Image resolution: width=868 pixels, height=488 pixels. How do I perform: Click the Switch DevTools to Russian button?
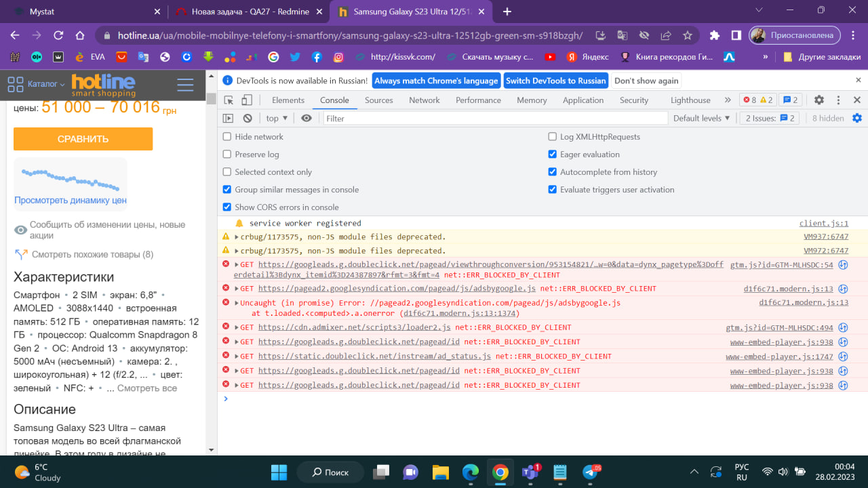(x=555, y=81)
